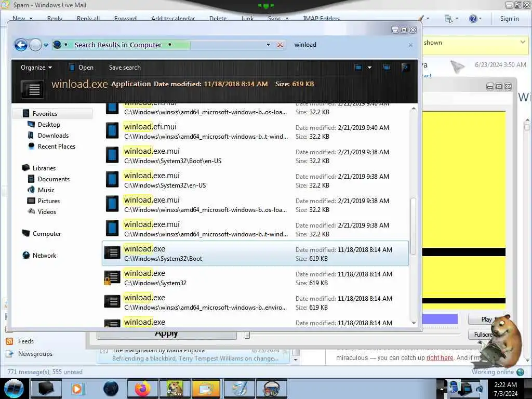Open Pictures library
The height and width of the screenshot is (399, 532).
[48, 201]
